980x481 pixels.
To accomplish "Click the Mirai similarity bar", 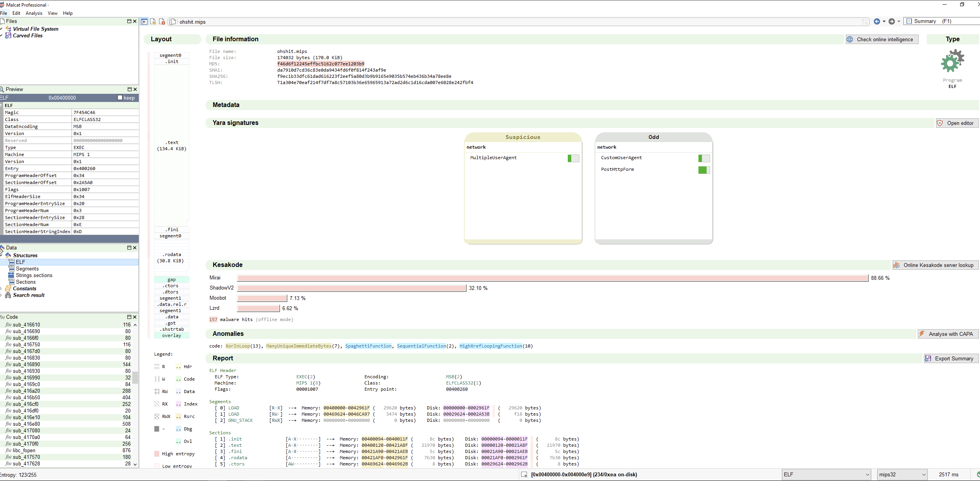I will pos(553,278).
